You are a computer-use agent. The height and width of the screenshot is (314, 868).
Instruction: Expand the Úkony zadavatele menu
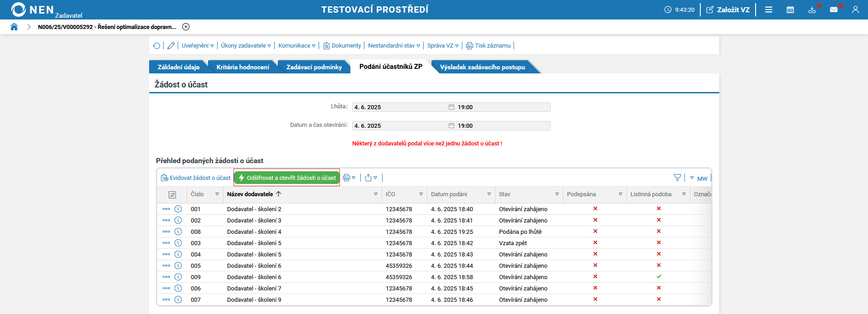[x=246, y=46]
